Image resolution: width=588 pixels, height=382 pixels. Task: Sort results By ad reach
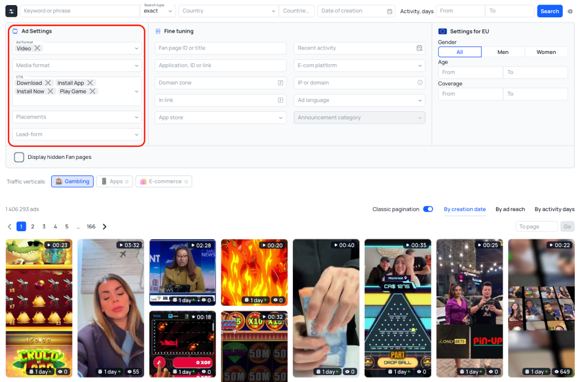point(510,209)
